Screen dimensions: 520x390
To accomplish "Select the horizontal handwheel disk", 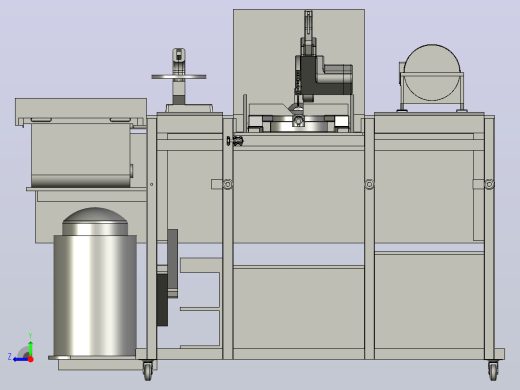I will [x=179, y=77].
